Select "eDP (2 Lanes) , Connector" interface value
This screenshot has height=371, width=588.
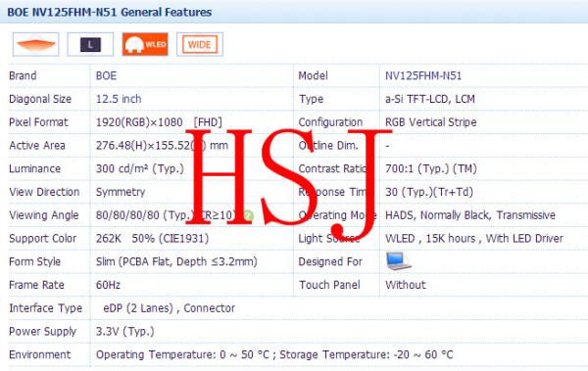(170, 308)
